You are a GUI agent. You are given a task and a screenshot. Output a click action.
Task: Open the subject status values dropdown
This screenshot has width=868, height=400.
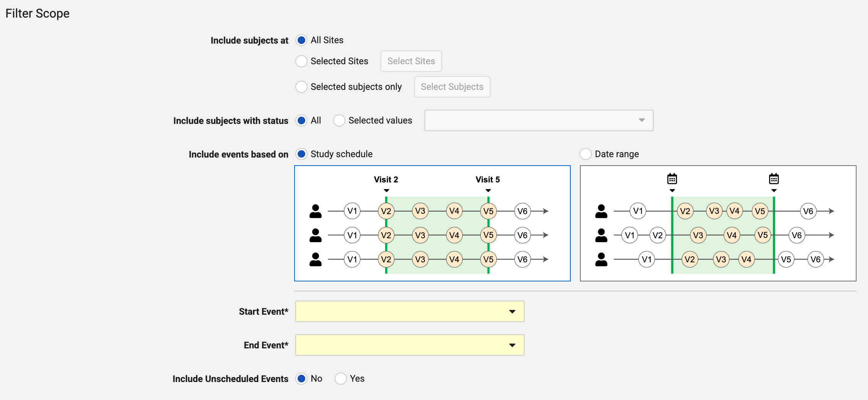click(x=539, y=120)
